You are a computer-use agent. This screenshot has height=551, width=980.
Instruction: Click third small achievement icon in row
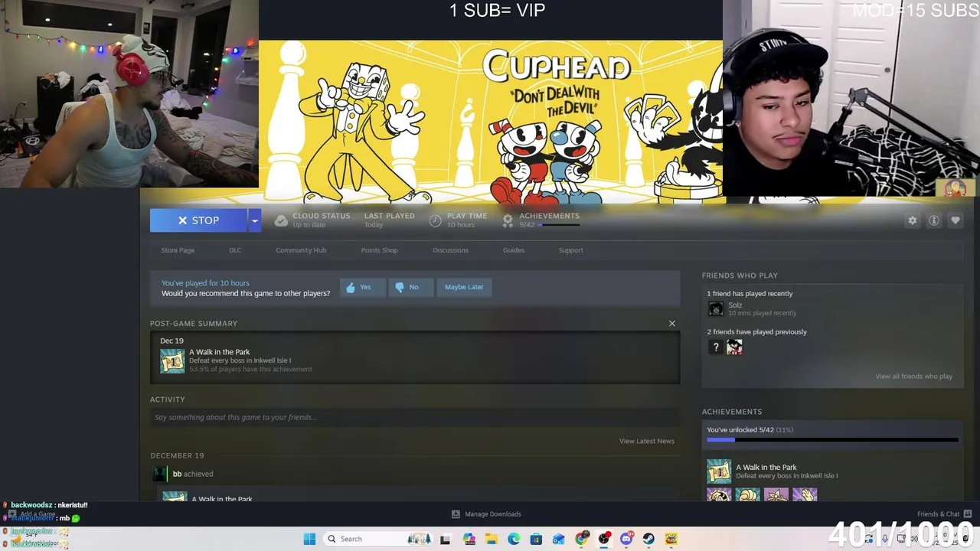coord(776,494)
